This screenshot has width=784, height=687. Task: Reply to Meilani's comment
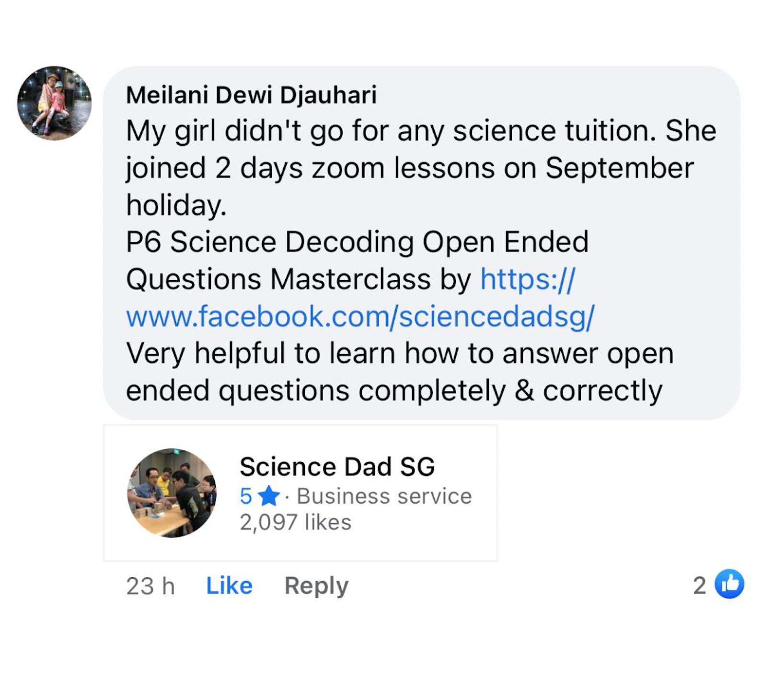point(316,585)
